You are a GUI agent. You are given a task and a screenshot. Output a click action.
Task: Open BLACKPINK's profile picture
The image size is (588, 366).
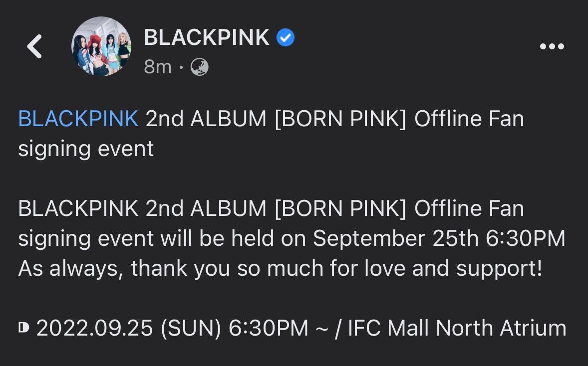coord(101,46)
